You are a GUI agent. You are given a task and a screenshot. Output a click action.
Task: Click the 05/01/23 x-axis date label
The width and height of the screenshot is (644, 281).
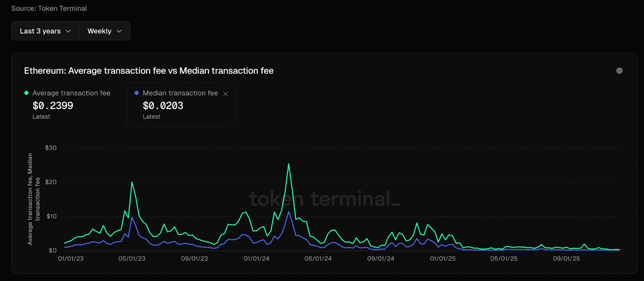pos(132,258)
